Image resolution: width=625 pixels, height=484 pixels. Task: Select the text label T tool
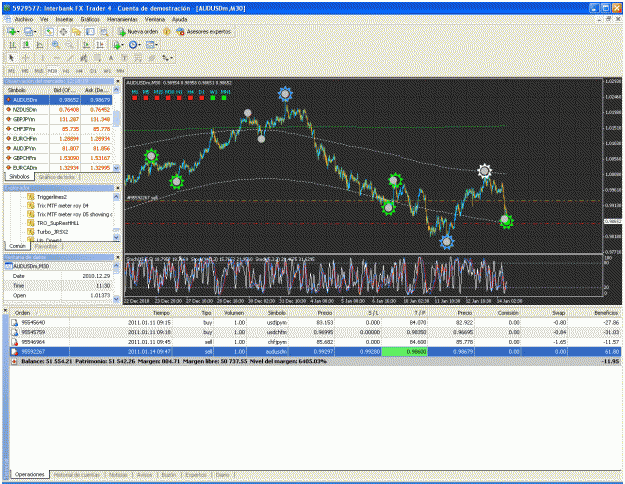124,58
